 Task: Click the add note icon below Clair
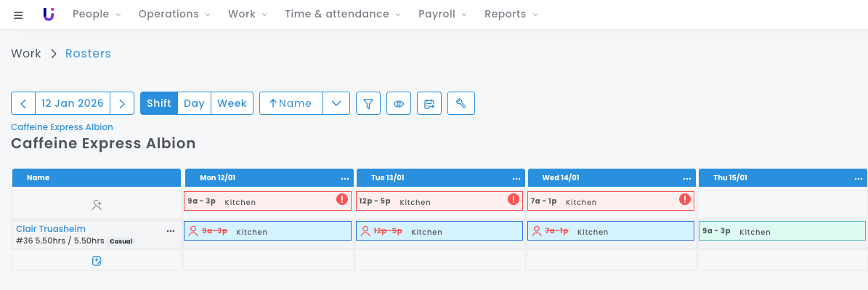97,261
